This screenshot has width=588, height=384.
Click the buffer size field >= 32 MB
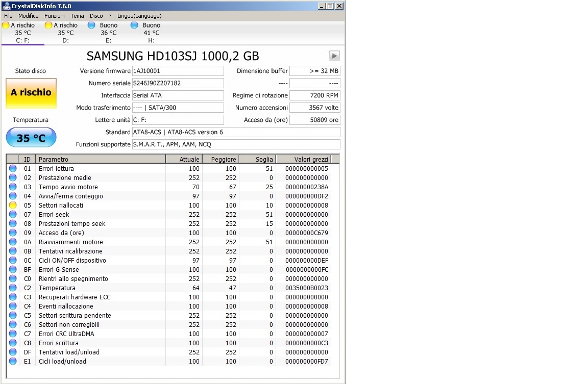(x=315, y=71)
